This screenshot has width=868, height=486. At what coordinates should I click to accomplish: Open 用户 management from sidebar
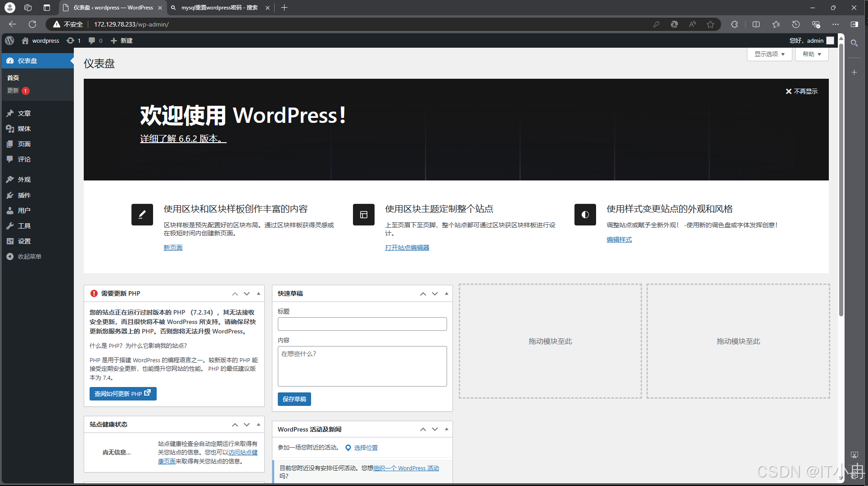point(24,210)
